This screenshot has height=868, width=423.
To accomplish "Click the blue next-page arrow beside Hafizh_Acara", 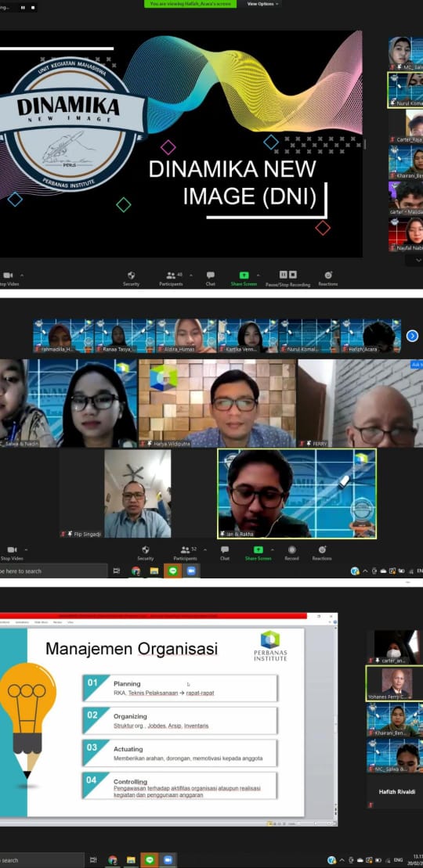I will 412,336.
